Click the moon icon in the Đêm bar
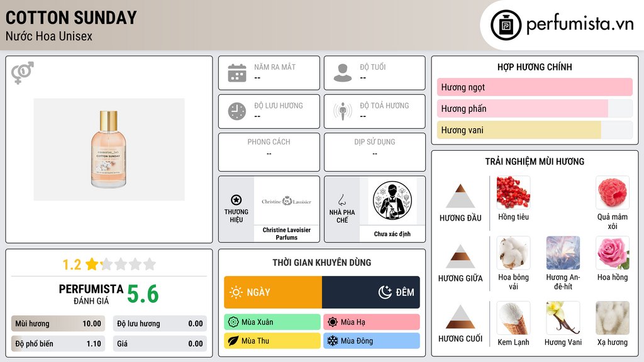The width and height of the screenshot is (644, 362). (x=385, y=292)
